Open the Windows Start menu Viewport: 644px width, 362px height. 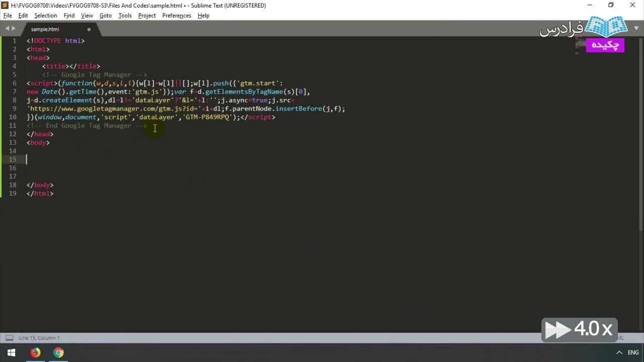point(11,352)
